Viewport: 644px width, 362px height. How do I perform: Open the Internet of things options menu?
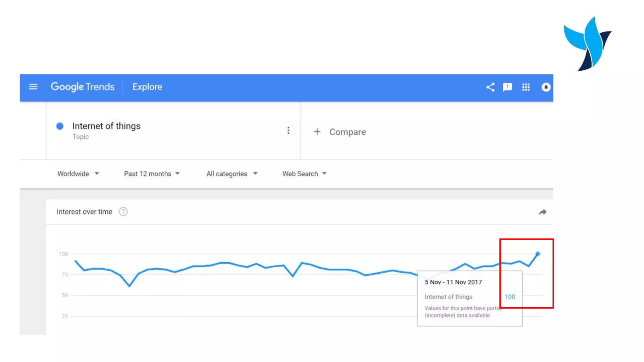288,130
